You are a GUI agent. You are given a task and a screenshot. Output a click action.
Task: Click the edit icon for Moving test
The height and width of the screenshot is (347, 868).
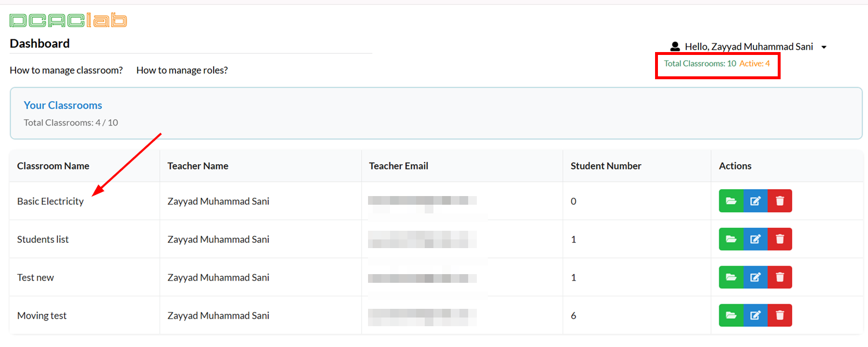pos(755,315)
